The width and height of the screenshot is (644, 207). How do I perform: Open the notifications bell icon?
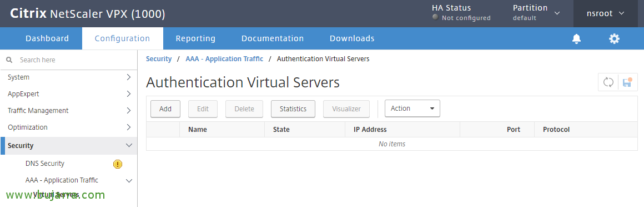[x=577, y=39]
